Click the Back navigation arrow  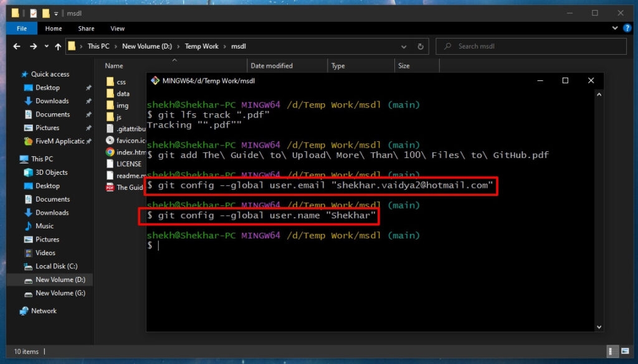tap(17, 46)
